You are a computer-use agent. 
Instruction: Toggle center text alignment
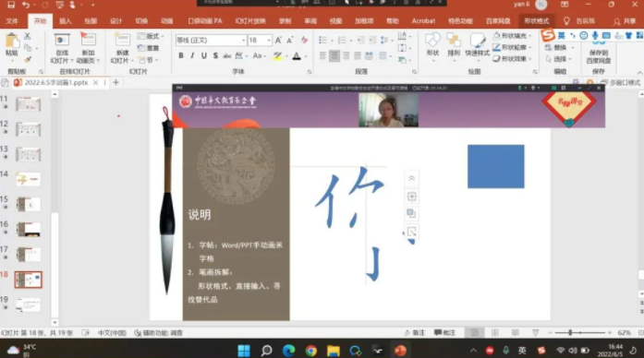coord(334,55)
